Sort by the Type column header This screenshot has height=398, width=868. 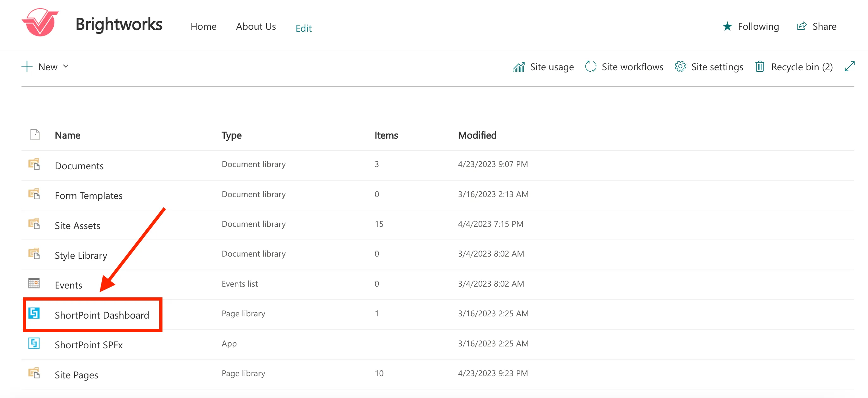(231, 135)
